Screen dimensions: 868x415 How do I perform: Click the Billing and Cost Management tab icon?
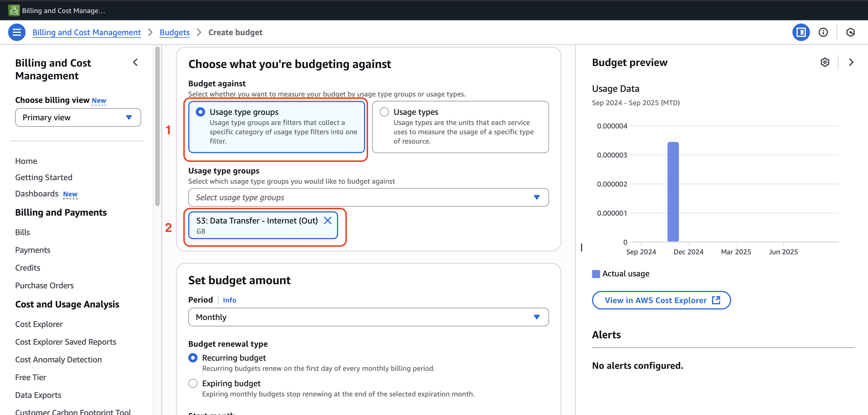(14, 10)
